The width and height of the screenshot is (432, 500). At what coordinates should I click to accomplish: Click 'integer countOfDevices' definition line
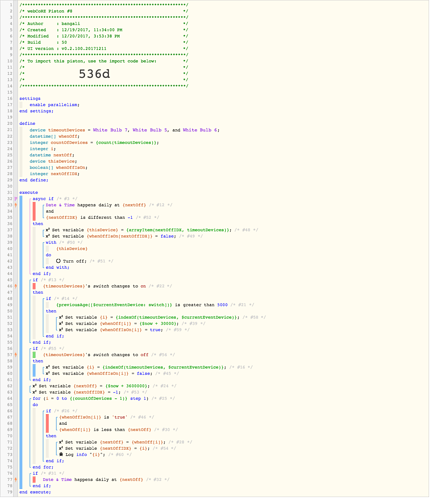(94, 143)
